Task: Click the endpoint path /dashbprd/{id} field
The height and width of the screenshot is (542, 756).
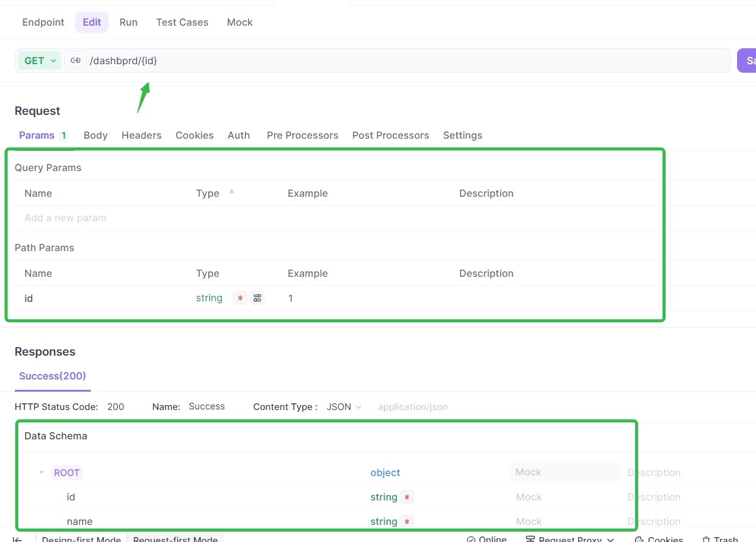Action: pos(408,60)
